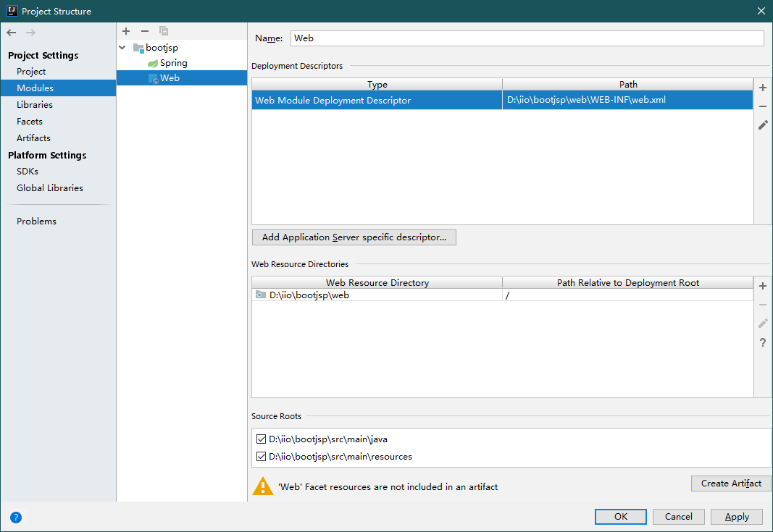Click the '/' relative path cell
Screen dimensions: 773x532
[x=627, y=295]
